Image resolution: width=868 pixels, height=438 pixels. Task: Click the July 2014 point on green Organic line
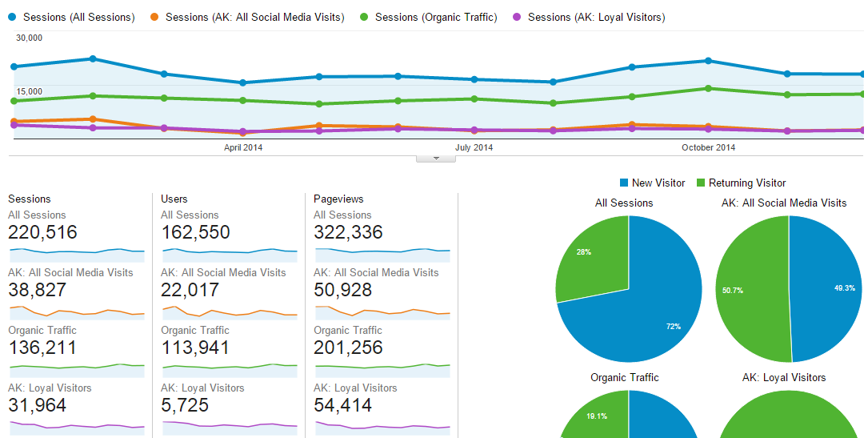click(474, 98)
